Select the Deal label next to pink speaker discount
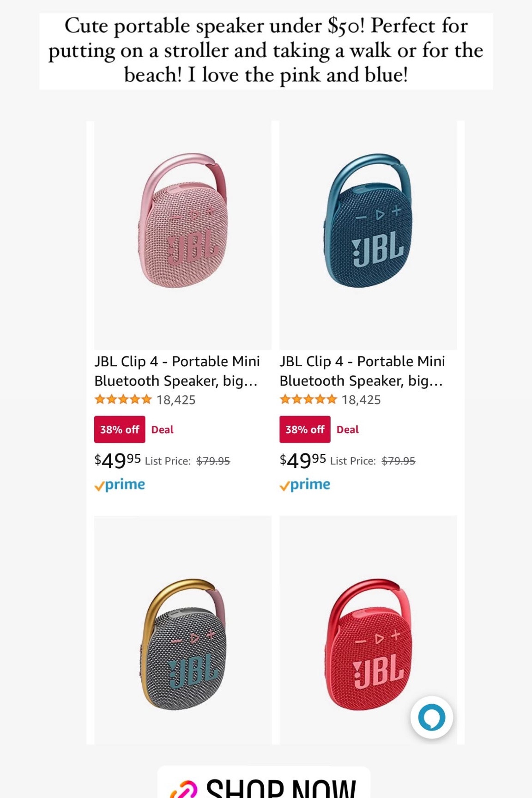The height and width of the screenshot is (798, 532). click(x=161, y=429)
